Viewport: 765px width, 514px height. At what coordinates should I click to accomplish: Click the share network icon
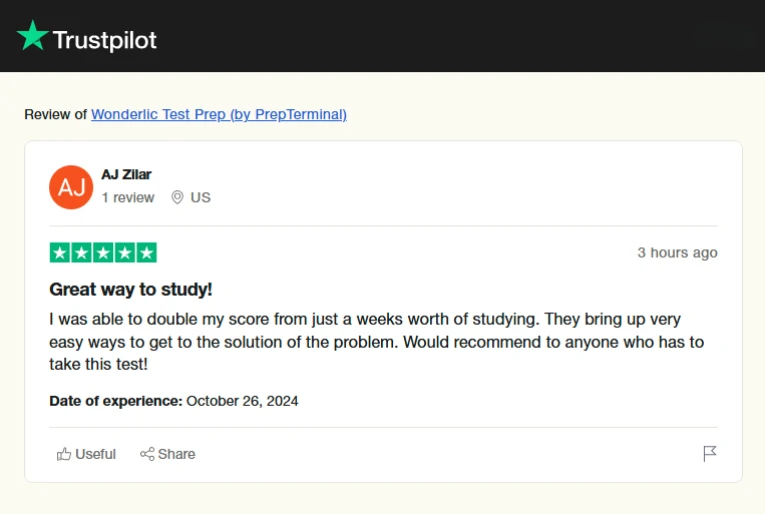147,454
